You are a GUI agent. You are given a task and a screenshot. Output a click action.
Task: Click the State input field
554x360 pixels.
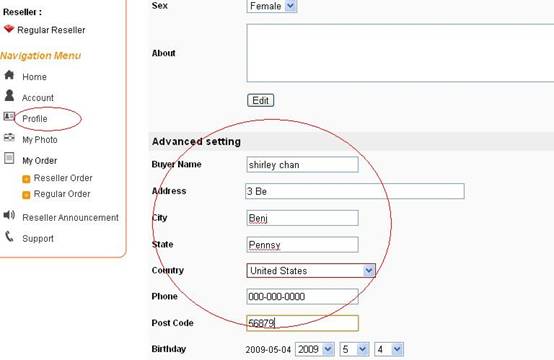302,244
